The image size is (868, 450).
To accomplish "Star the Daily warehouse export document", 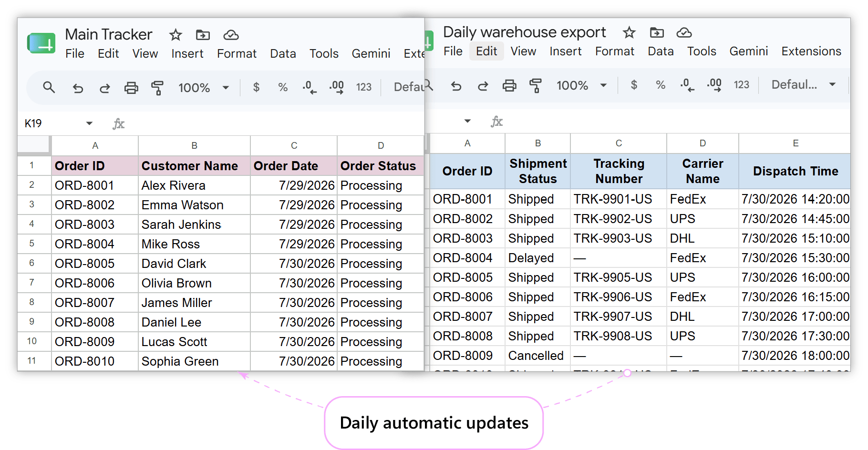I will [x=629, y=32].
